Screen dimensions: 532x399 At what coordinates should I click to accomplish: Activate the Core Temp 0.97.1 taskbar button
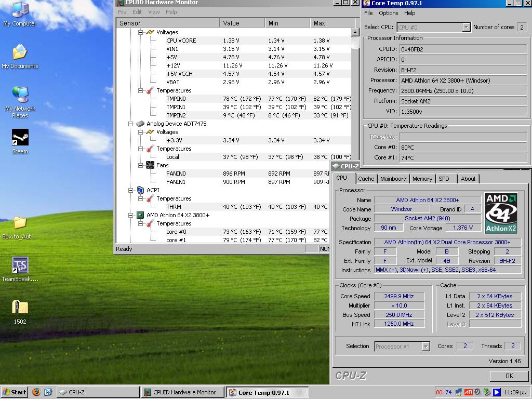[268, 392]
